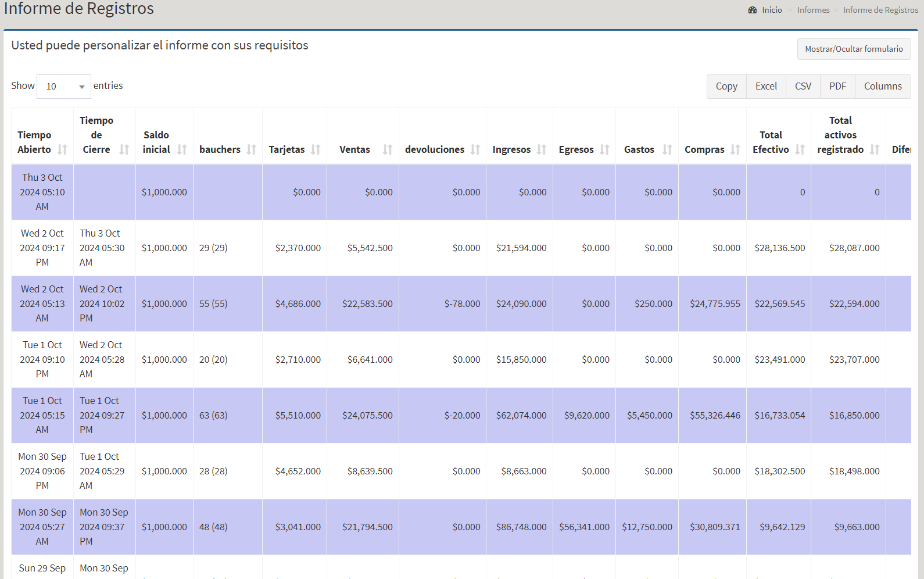This screenshot has height=579, width=924.
Task: Click sort arrows next to Ventas
Action: coord(388,149)
